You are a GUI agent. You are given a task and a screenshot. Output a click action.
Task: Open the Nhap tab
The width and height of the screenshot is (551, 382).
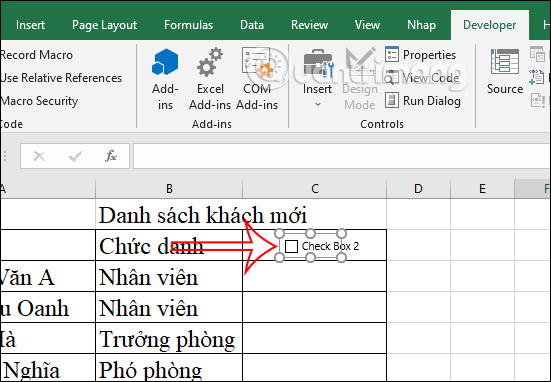point(421,25)
